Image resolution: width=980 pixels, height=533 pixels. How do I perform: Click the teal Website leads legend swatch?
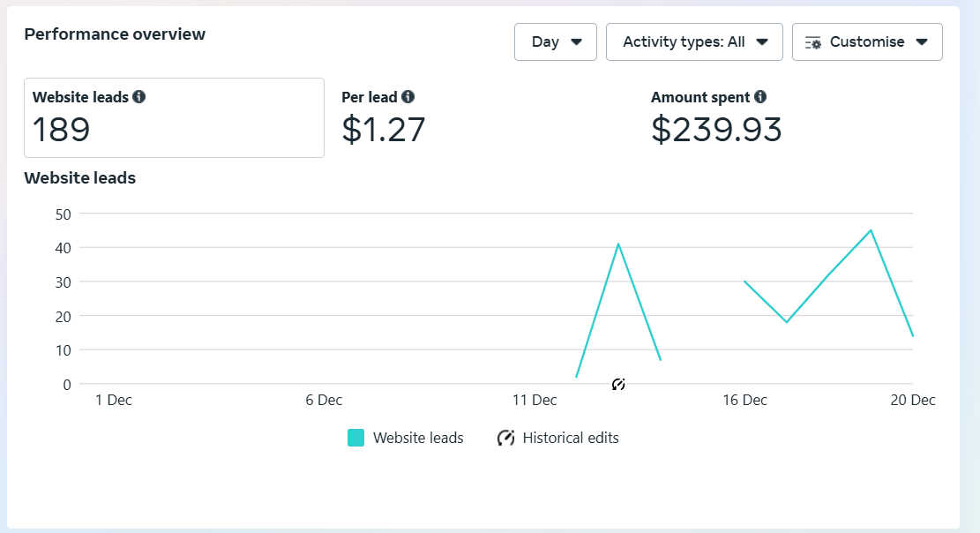[355, 438]
